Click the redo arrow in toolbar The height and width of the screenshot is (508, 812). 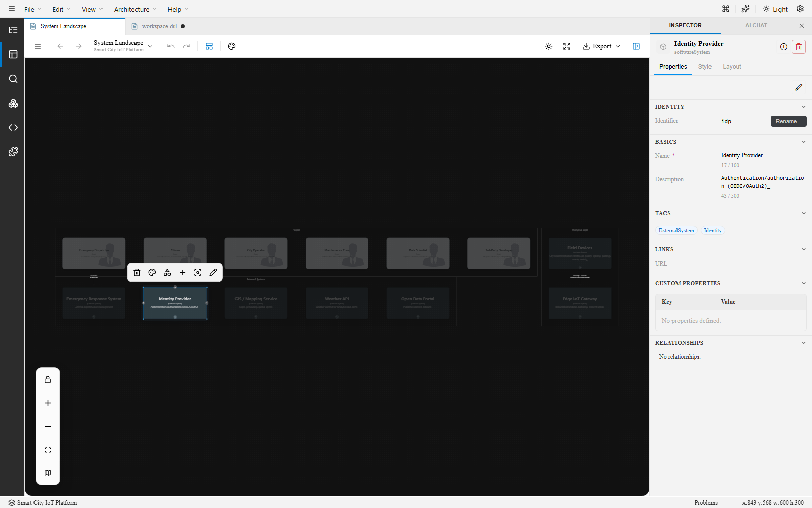tap(186, 46)
